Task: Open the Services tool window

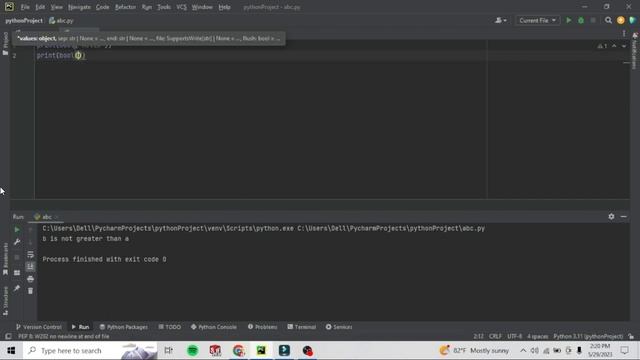Action: point(339,327)
